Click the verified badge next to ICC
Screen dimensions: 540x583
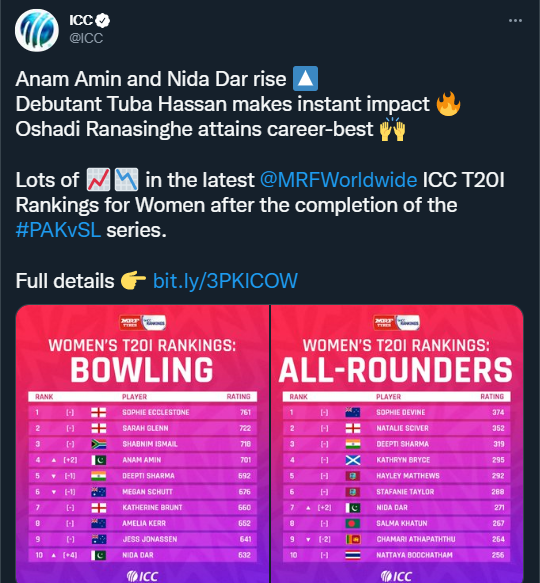[103, 20]
